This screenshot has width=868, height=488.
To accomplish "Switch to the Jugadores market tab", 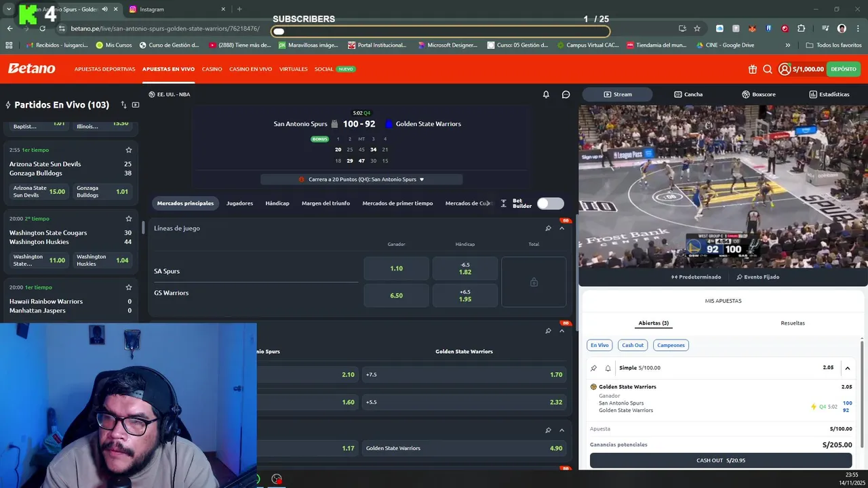I will point(239,203).
